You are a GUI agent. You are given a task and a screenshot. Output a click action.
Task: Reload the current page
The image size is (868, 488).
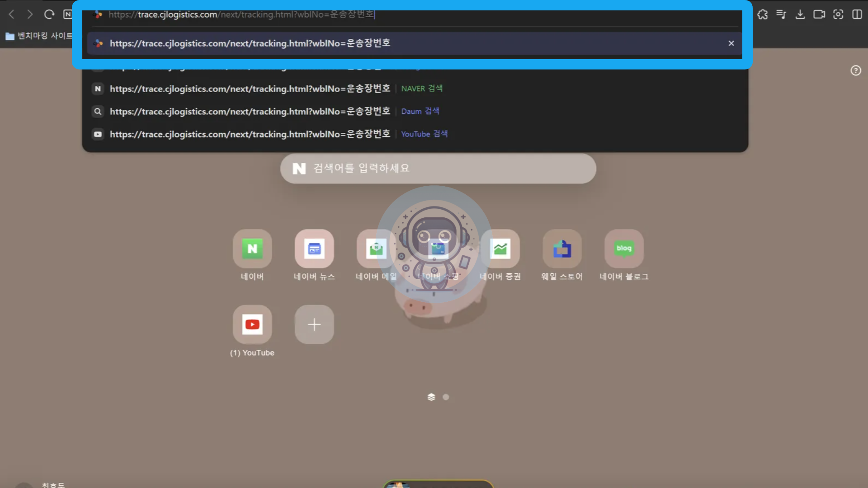click(x=49, y=14)
